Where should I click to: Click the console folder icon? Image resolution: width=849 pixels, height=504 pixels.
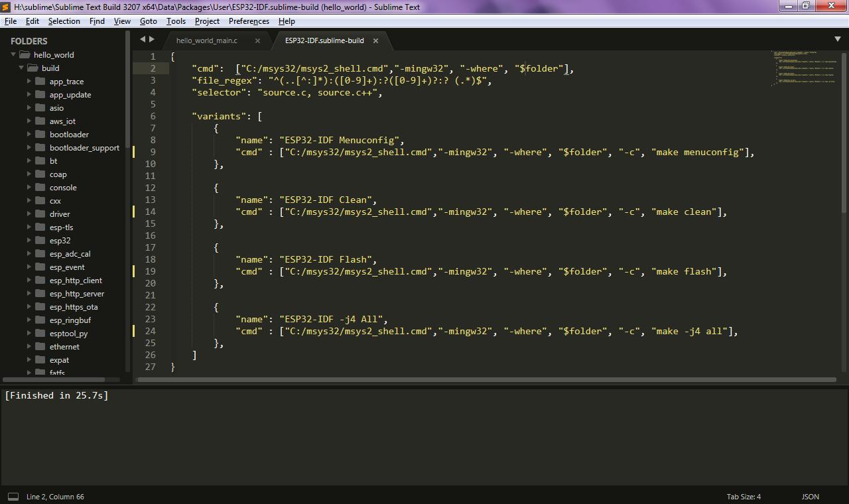tap(40, 188)
